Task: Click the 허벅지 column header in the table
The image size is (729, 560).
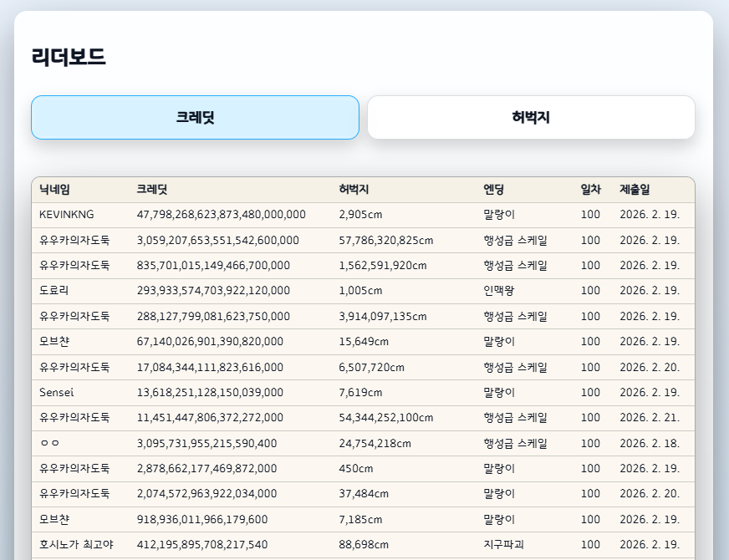Action: (x=354, y=190)
